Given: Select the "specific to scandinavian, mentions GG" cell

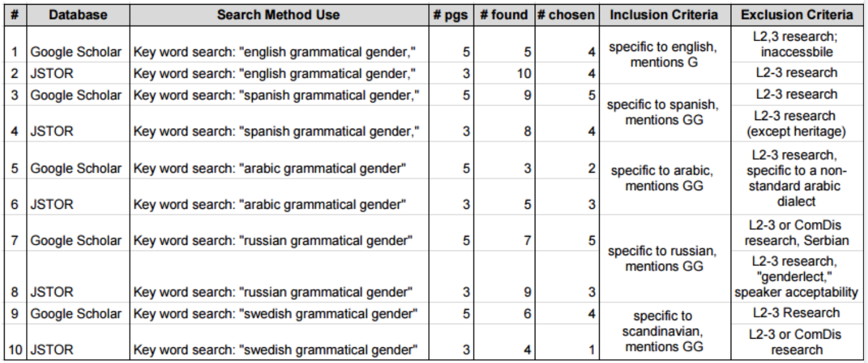Looking at the screenshot, I should pos(663,331).
